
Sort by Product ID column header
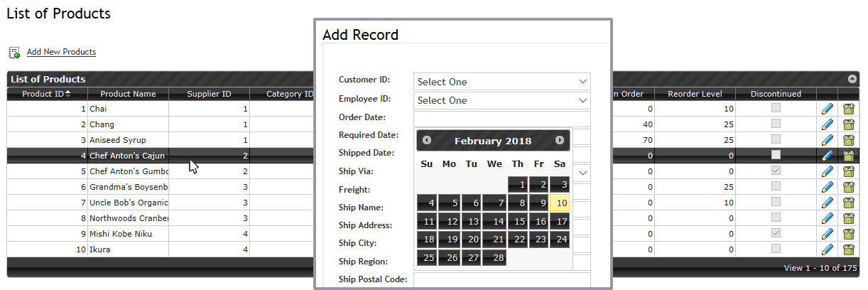46,94
